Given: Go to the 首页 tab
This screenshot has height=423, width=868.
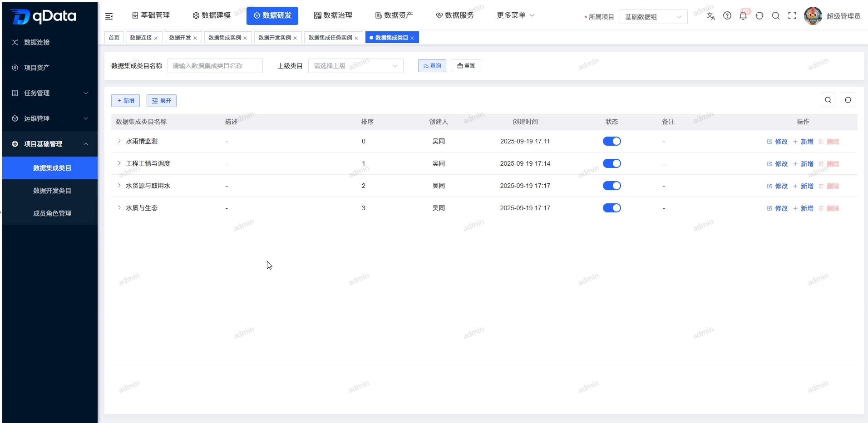Looking at the screenshot, I should click(114, 38).
